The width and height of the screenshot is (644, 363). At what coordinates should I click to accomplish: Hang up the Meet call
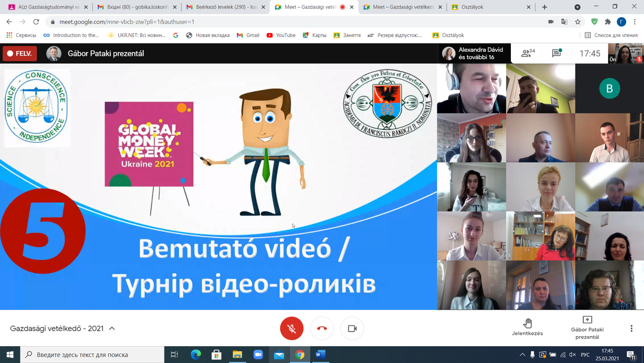click(x=322, y=328)
